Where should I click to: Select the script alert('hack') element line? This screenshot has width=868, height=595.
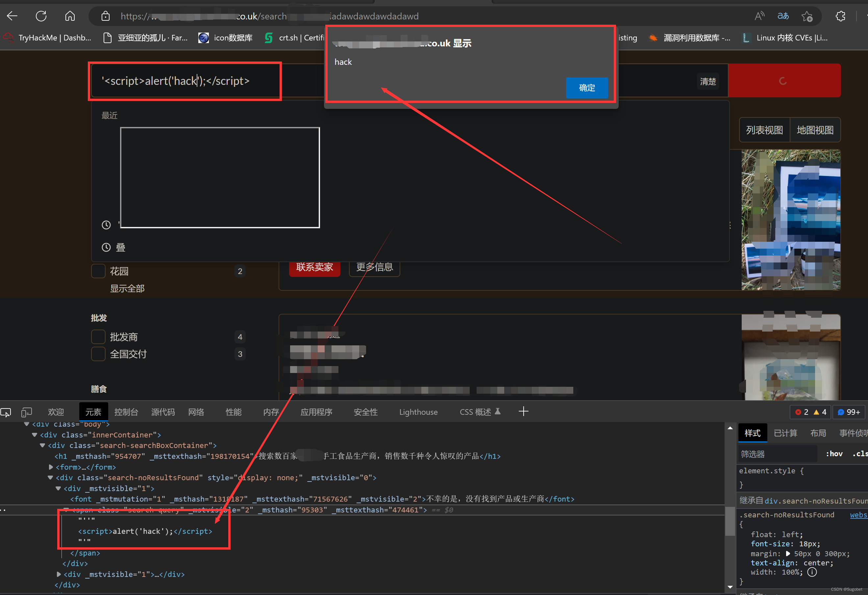coord(145,531)
